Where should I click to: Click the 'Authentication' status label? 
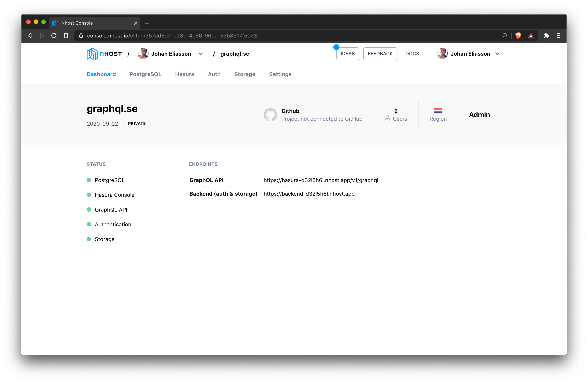click(x=113, y=224)
